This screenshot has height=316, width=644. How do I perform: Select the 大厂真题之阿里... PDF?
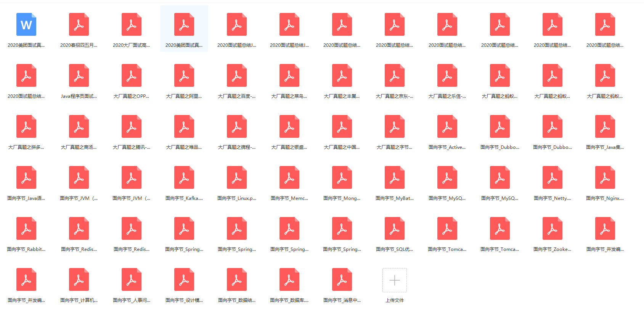pyautogui.click(x=184, y=75)
